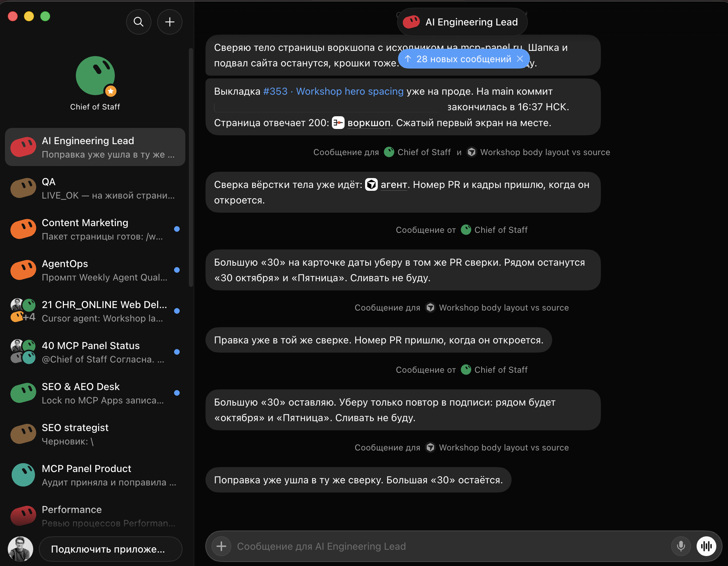Screen dimensions: 728x566
Task: Click the воркшоп site favicon icon
Action: [x=338, y=123]
